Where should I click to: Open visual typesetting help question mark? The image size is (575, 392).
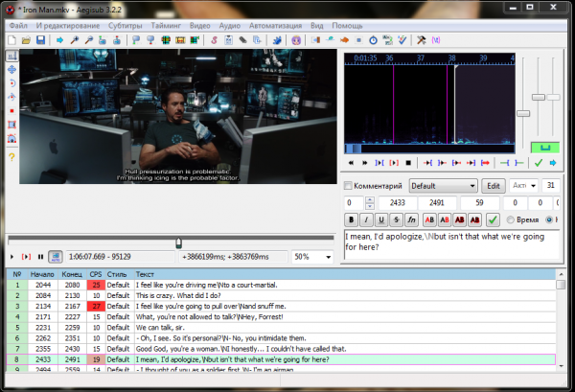(11, 157)
